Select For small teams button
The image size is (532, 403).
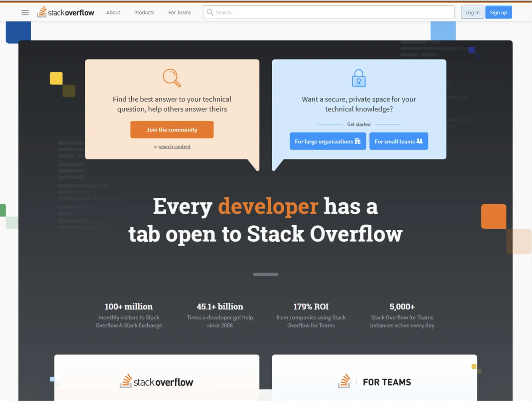399,141
